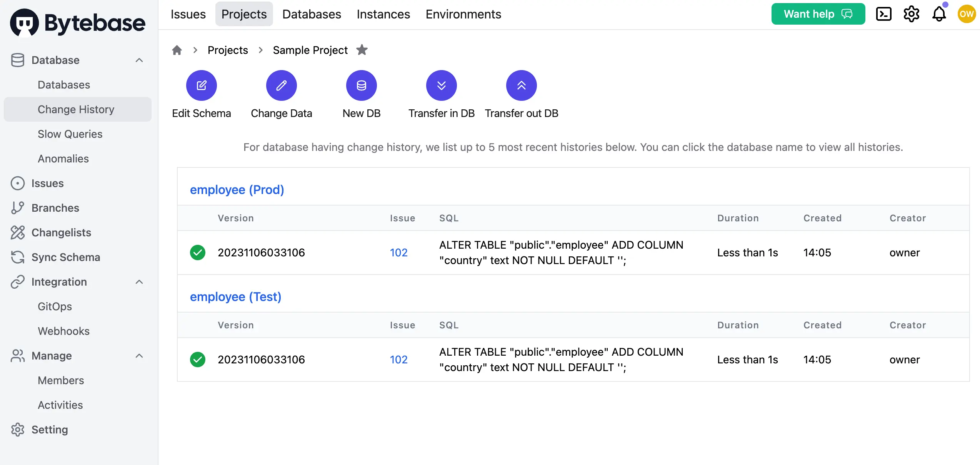Select Change History in sidebar
980x465 pixels.
pyautogui.click(x=78, y=109)
